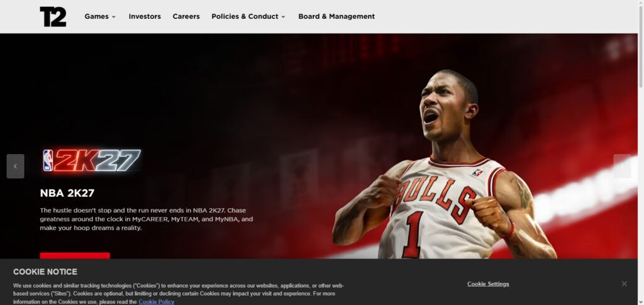Click the NBA 2K27 neon logo
644x305 pixels.
[x=92, y=160]
